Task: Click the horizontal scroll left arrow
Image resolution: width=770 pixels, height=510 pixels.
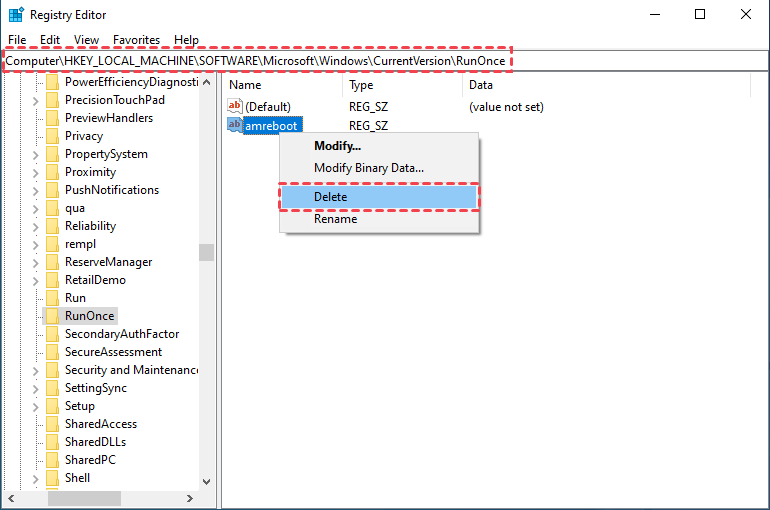Action: [x=11, y=498]
